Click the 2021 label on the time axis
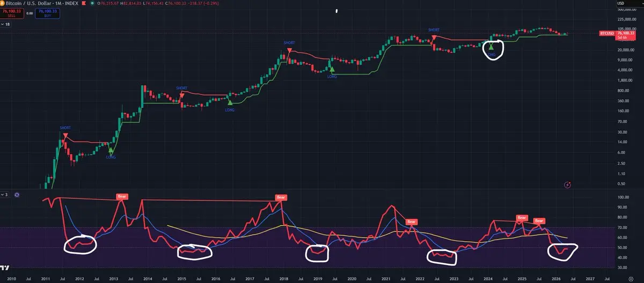Viewport: 644px width, 283px height. click(386, 279)
